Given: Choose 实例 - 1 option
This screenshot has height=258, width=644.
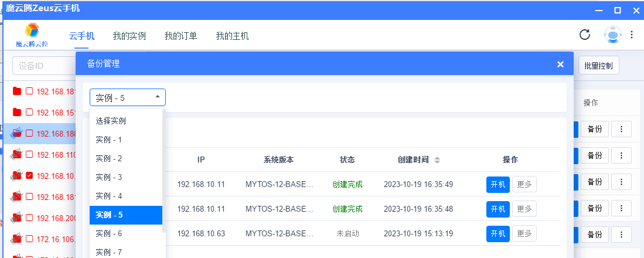Looking at the screenshot, I should click(x=126, y=140).
